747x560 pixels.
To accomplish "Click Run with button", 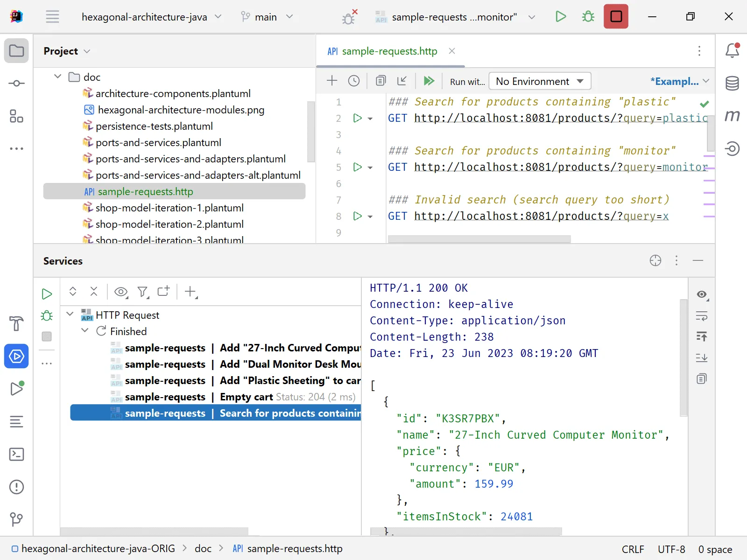I will point(467,81).
